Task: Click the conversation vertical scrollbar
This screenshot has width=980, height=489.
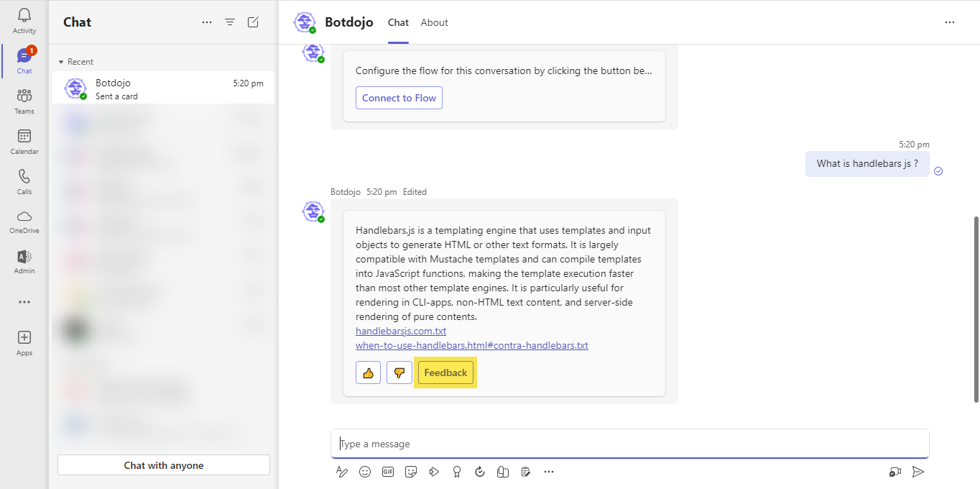Action: tap(976, 309)
